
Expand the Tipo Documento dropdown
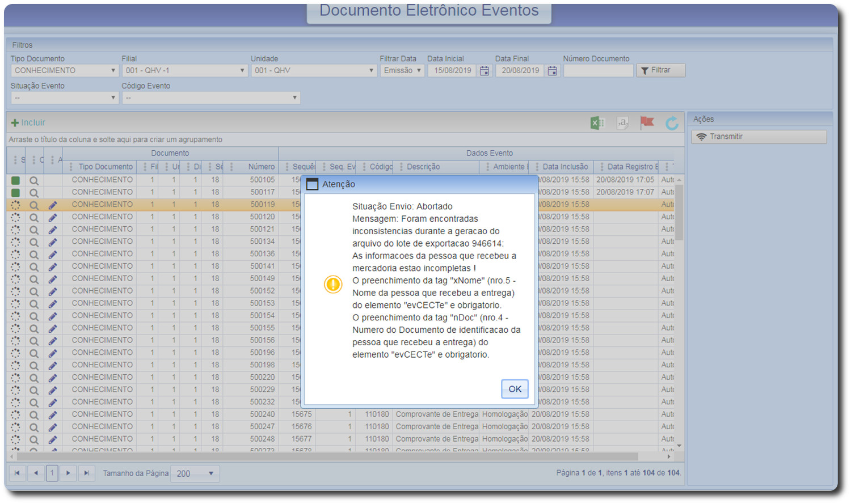pyautogui.click(x=113, y=71)
